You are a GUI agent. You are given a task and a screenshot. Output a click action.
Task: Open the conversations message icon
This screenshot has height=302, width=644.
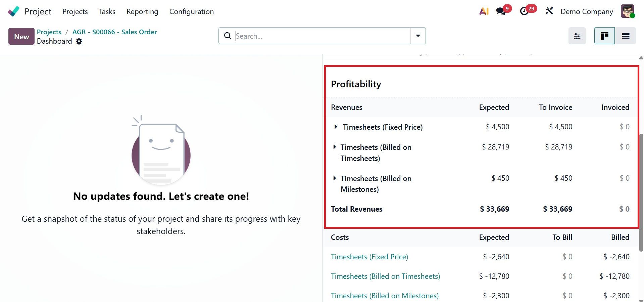pyautogui.click(x=501, y=11)
